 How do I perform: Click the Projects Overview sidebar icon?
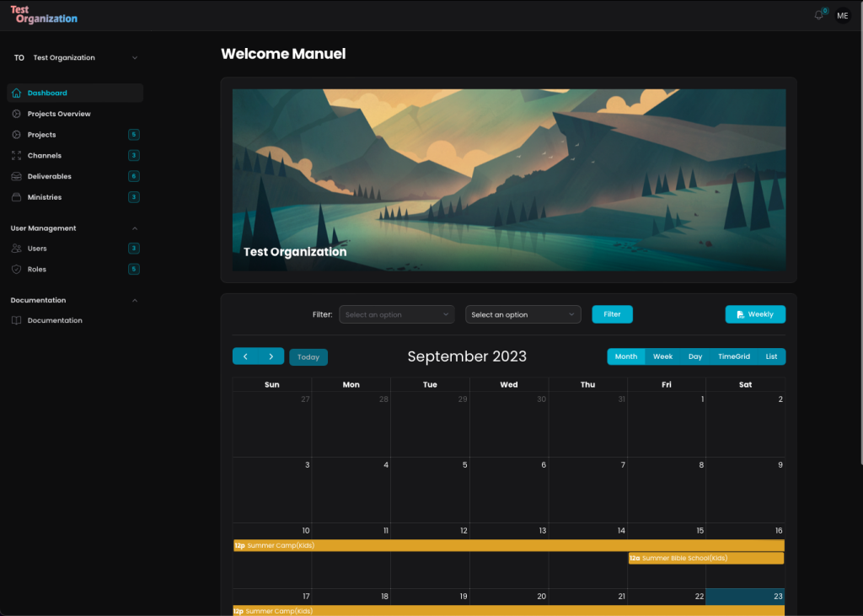pyautogui.click(x=17, y=114)
